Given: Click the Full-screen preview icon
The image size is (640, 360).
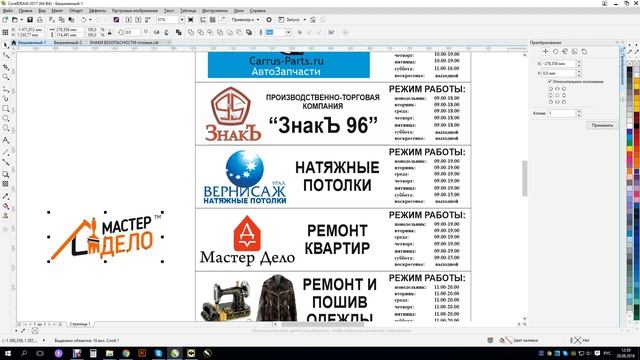Looking at the screenshot, I should click(191, 20).
